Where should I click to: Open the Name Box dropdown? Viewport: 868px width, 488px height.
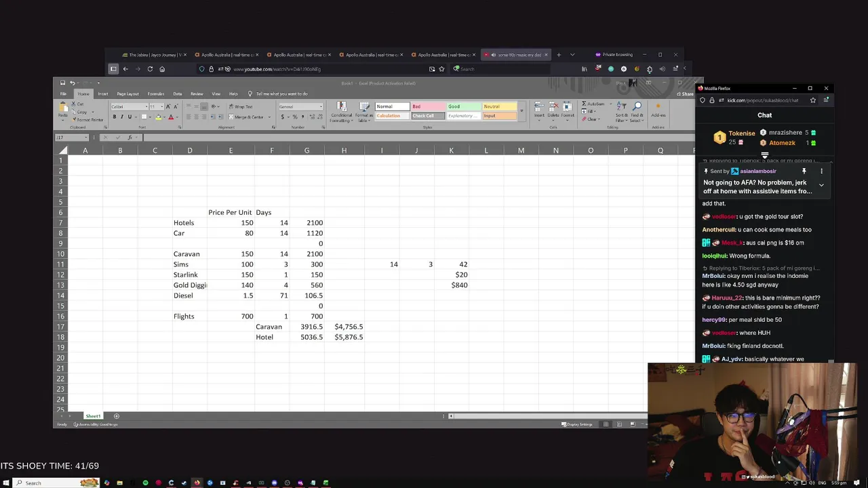(85, 138)
